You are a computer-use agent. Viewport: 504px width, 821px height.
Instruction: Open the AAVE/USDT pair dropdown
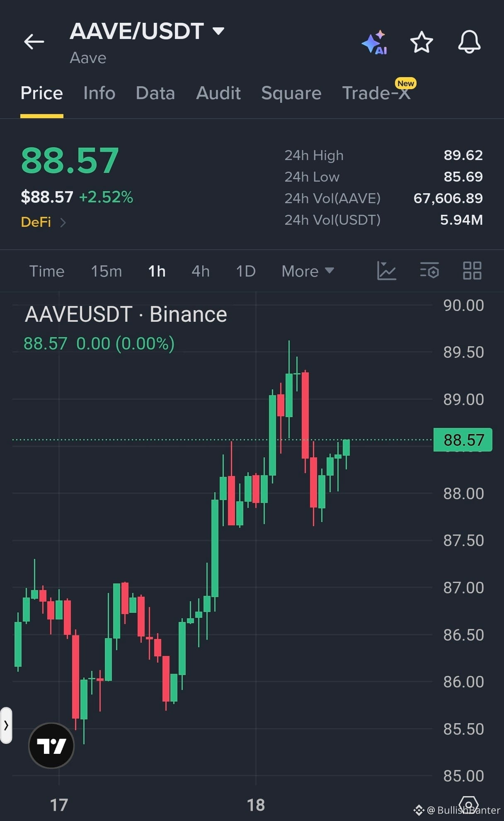tap(218, 31)
